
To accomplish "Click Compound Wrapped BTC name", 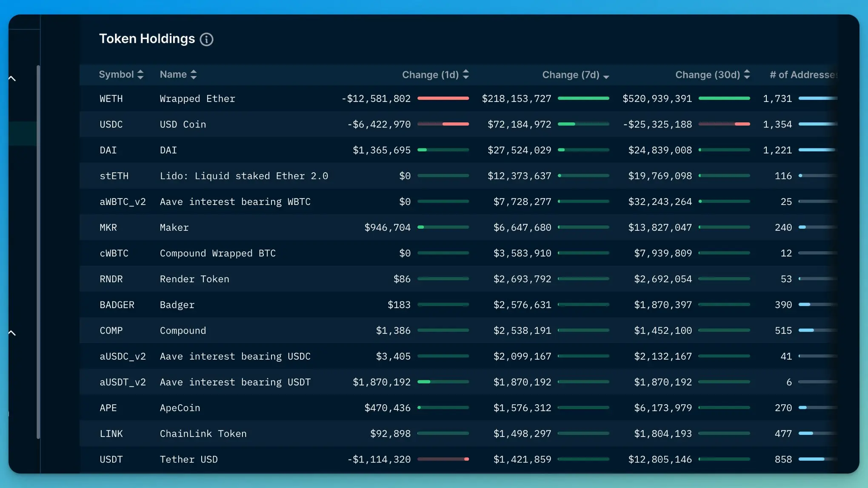I will (x=218, y=253).
